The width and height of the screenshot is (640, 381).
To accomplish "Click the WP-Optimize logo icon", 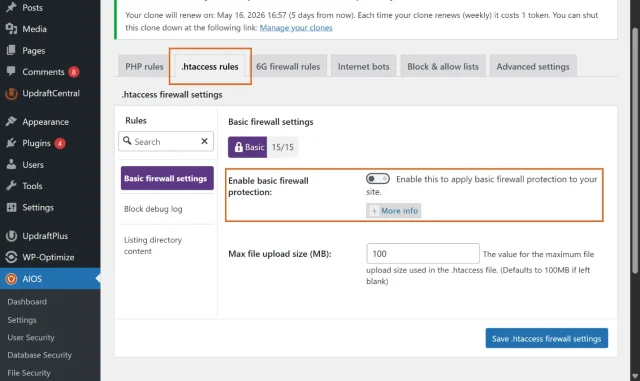I will pyautogui.click(x=11, y=257).
